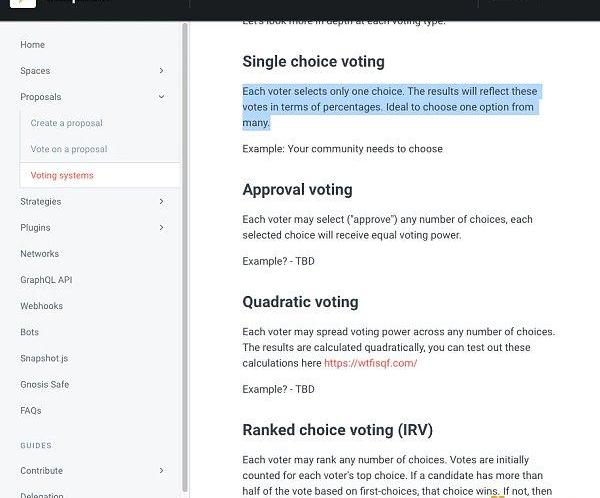Click the Snapshot logo icon in header
Image resolution: width=600 pixels, height=498 pixels.
tap(24, 3)
